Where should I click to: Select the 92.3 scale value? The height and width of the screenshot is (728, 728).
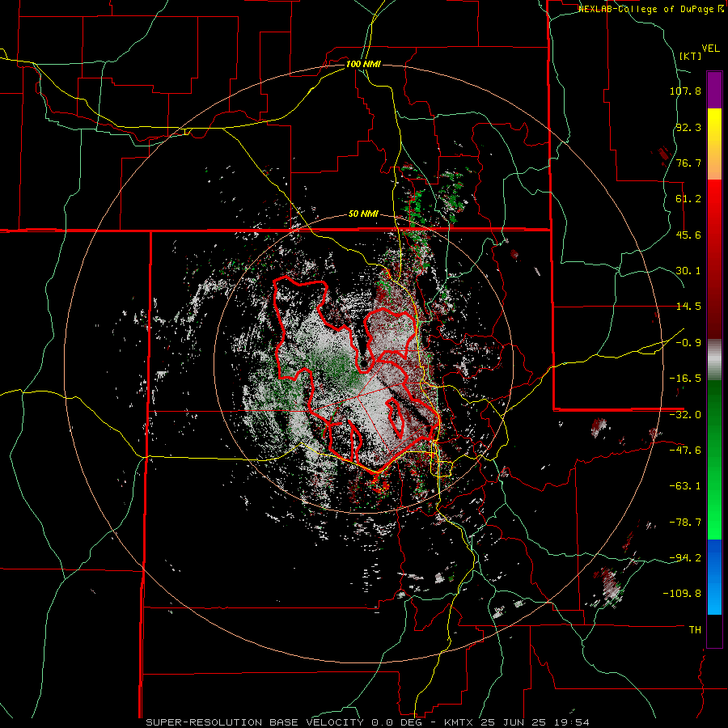click(688, 127)
